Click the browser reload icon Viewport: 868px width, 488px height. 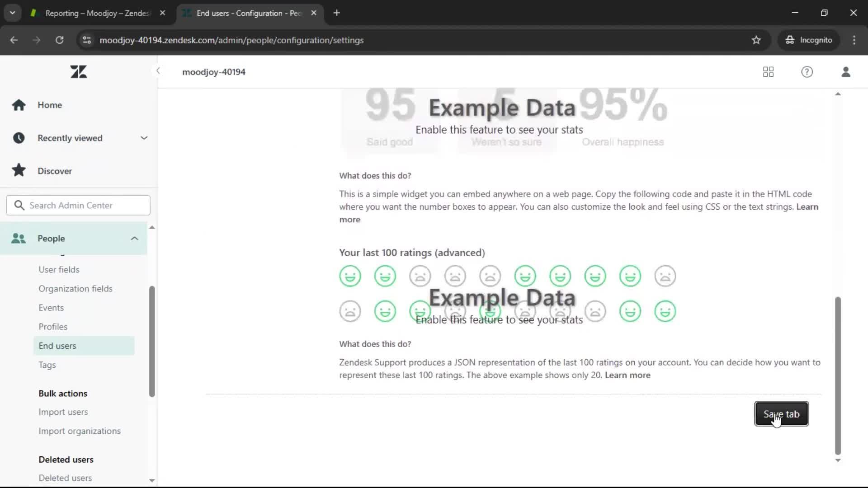59,40
